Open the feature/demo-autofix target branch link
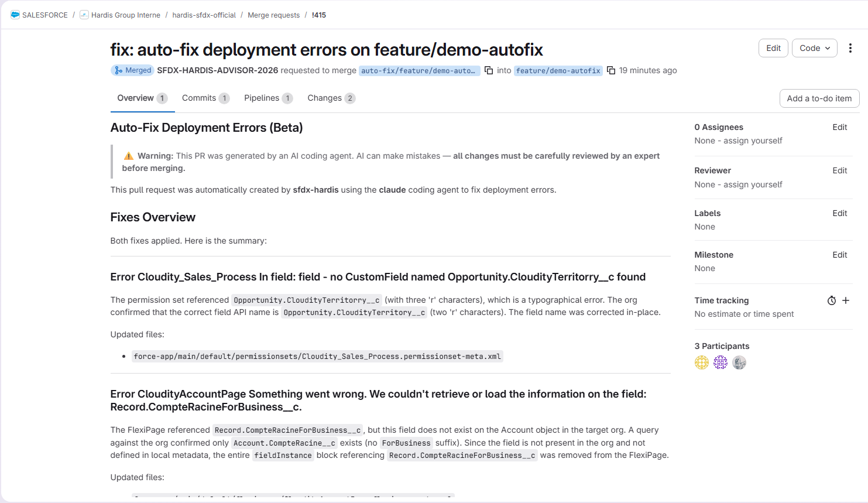The image size is (868, 503). click(x=558, y=71)
